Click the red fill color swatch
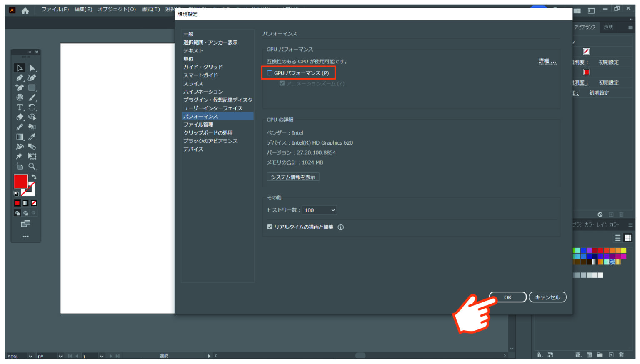640x364 pixels. pos(21,181)
